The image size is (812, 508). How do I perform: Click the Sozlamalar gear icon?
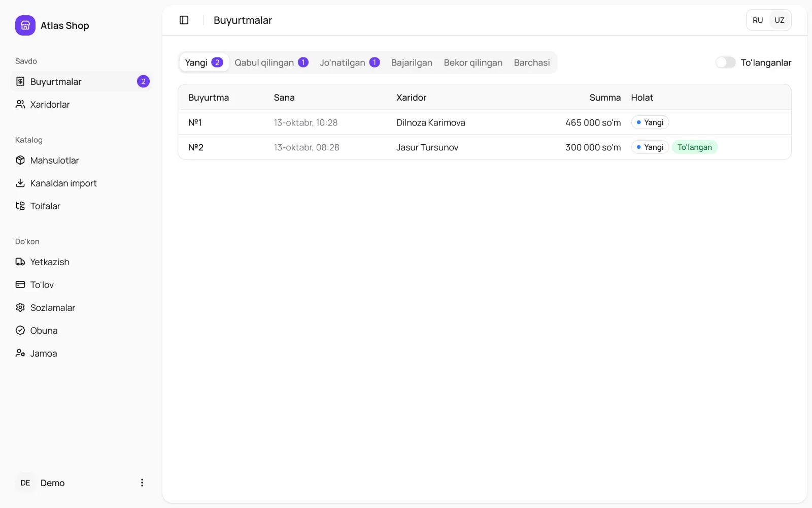tap(20, 307)
